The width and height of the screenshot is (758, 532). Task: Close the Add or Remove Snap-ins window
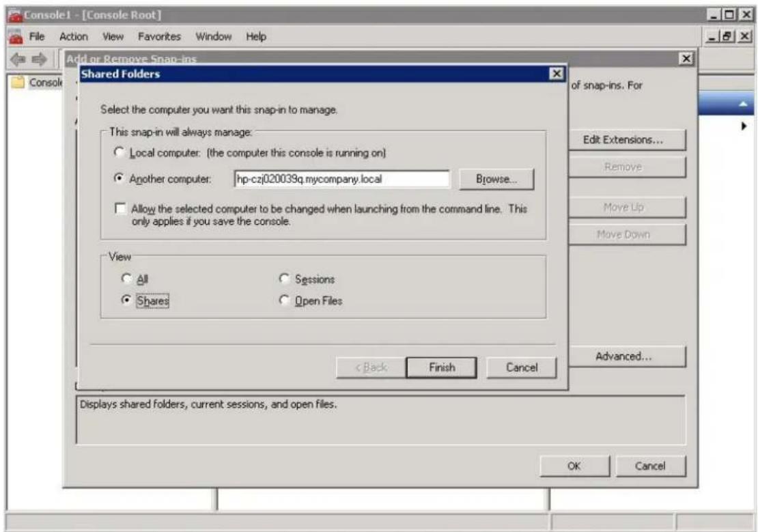pos(686,59)
